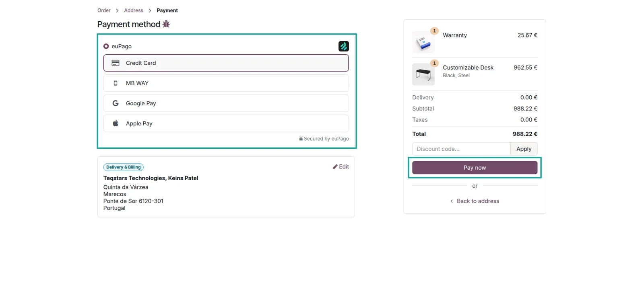Click the credit card icon
Screen dimensions: 644x283
[x=116, y=63]
